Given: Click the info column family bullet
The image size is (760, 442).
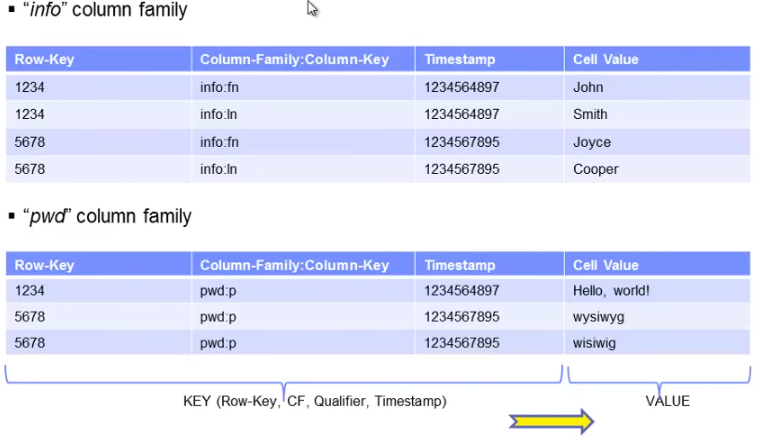Looking at the screenshot, I should click(12, 9).
